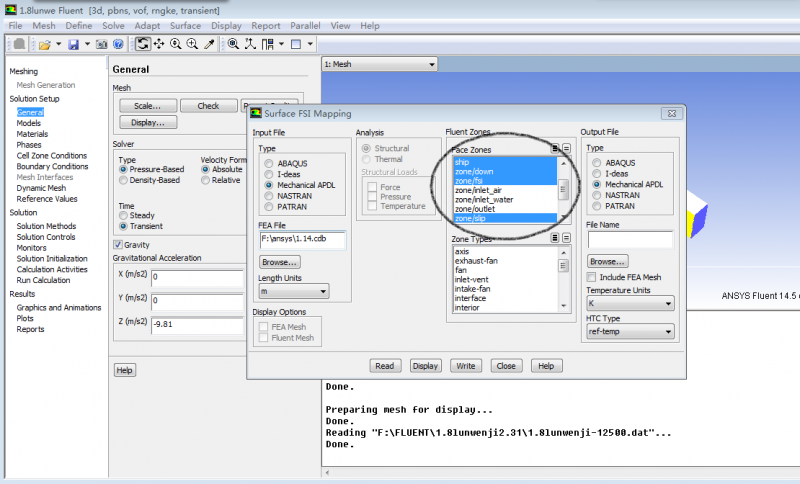Open dropdown arrow next to save icon

coord(87,44)
